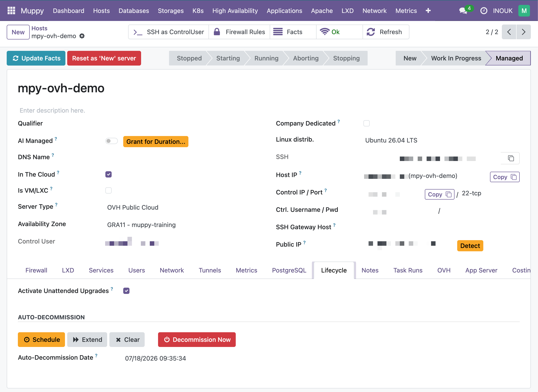Toggle the AI Managed switch
The height and width of the screenshot is (392, 538).
point(111,141)
